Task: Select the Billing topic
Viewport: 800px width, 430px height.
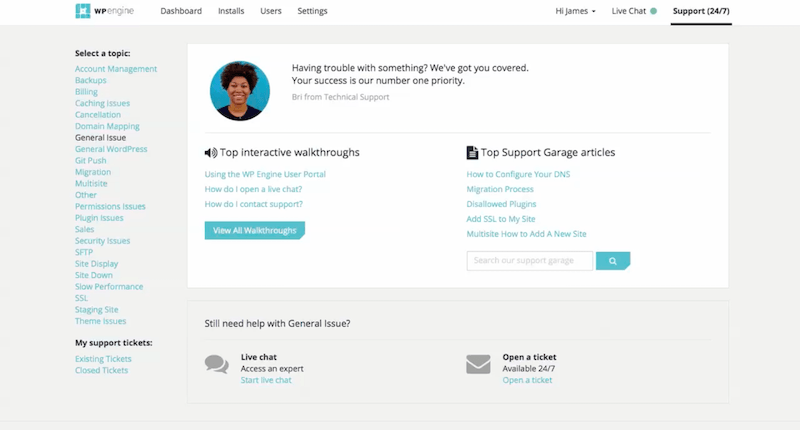Action: point(86,92)
